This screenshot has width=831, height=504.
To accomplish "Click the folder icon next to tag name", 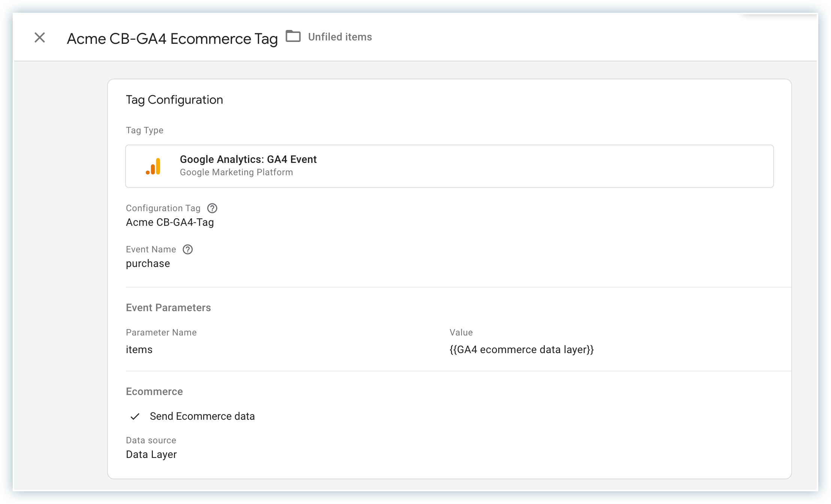I will coord(293,36).
